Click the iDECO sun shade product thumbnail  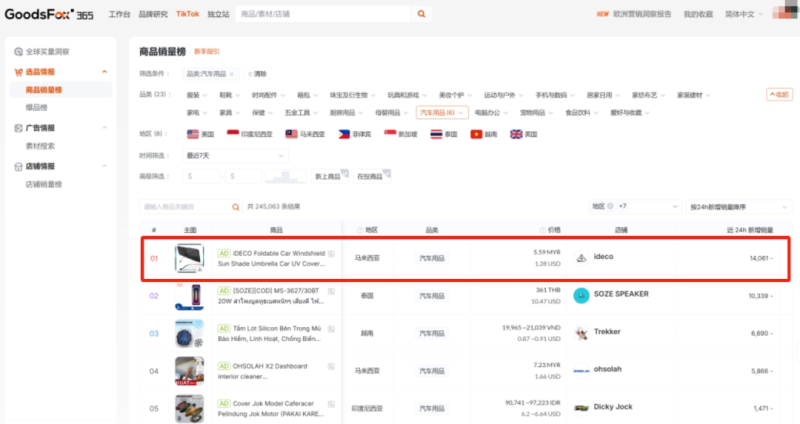[x=189, y=258]
